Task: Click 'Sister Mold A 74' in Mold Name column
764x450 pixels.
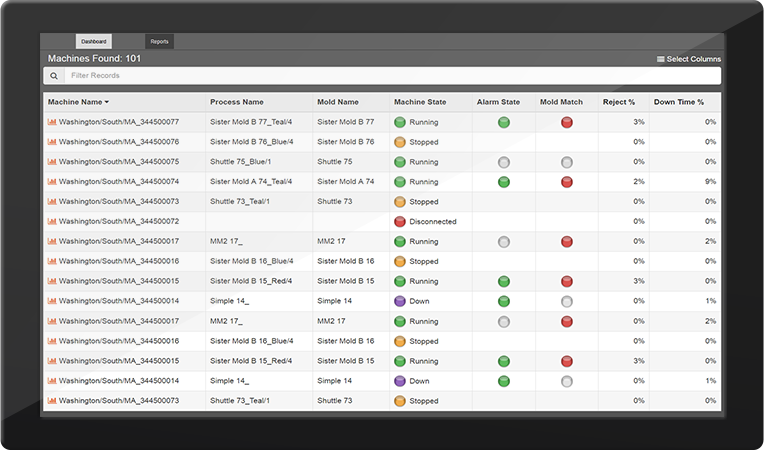Action: click(x=345, y=182)
